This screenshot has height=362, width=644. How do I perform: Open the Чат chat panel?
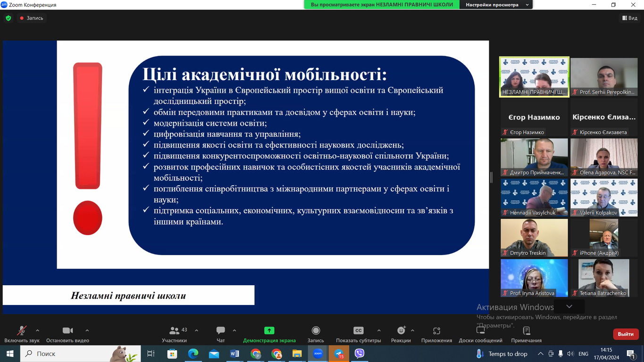tap(221, 334)
